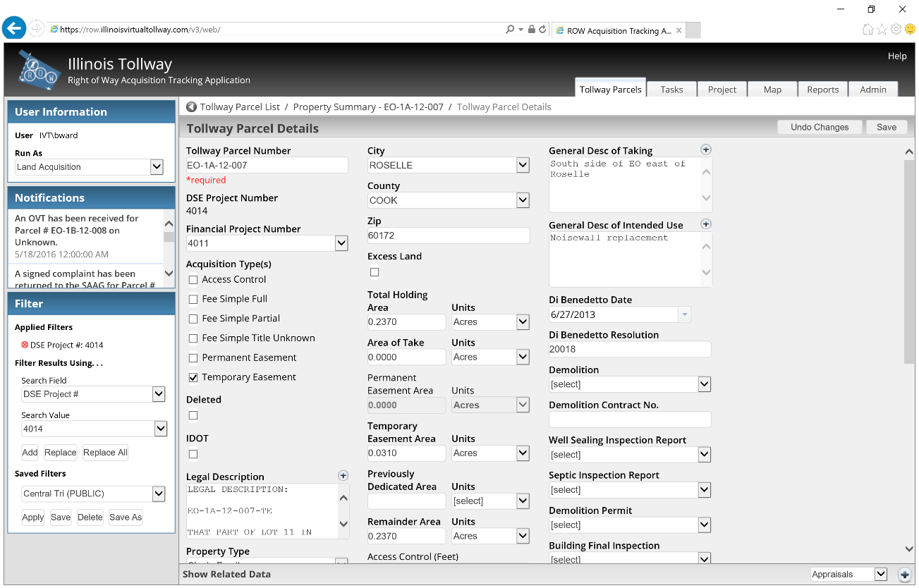Uncheck the Temporary Easement checkbox
The image size is (919, 588).
193,378
